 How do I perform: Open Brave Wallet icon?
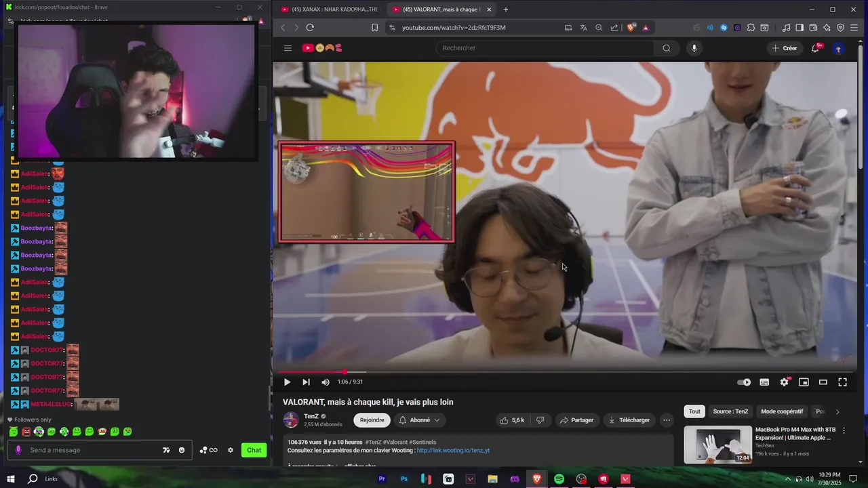coord(813,28)
